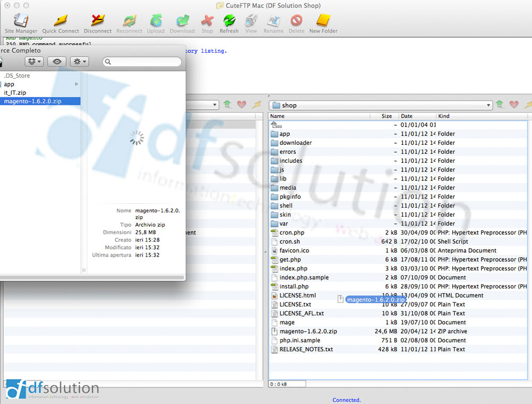This screenshot has width=532, height=404.
Task: Select favicon.ico in remote list
Action: click(398, 251)
